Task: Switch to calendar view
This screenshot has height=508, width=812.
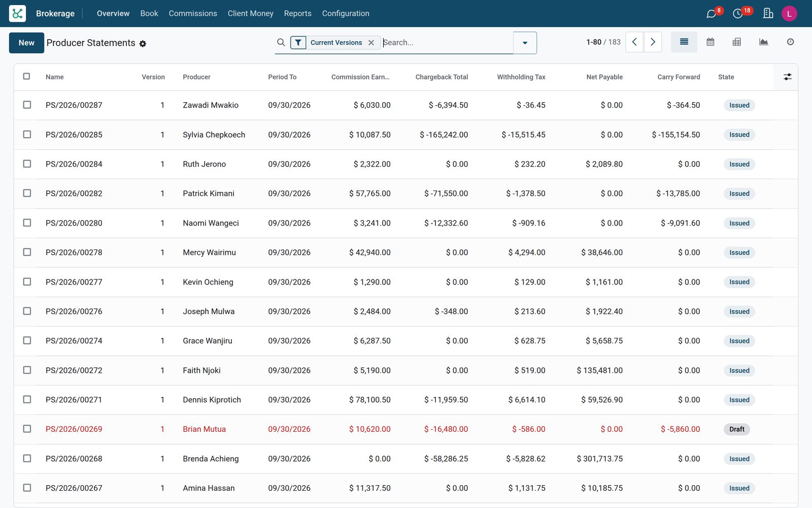Action: pyautogui.click(x=710, y=42)
